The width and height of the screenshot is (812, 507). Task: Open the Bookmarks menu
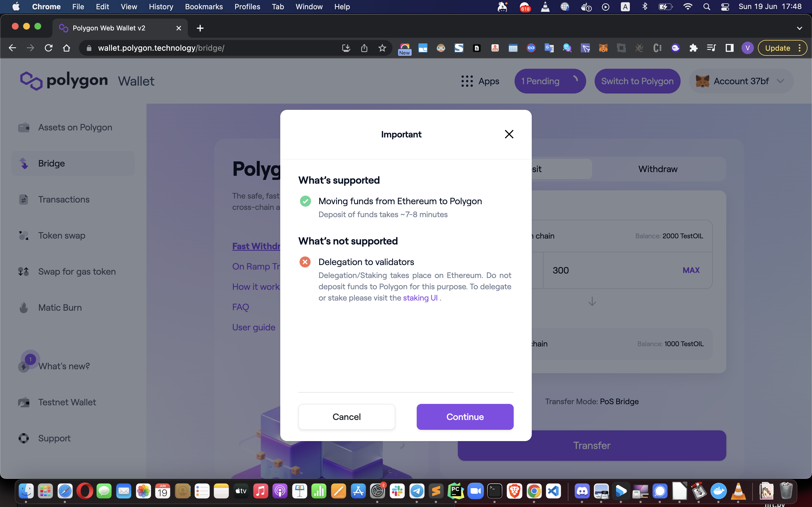(x=204, y=7)
